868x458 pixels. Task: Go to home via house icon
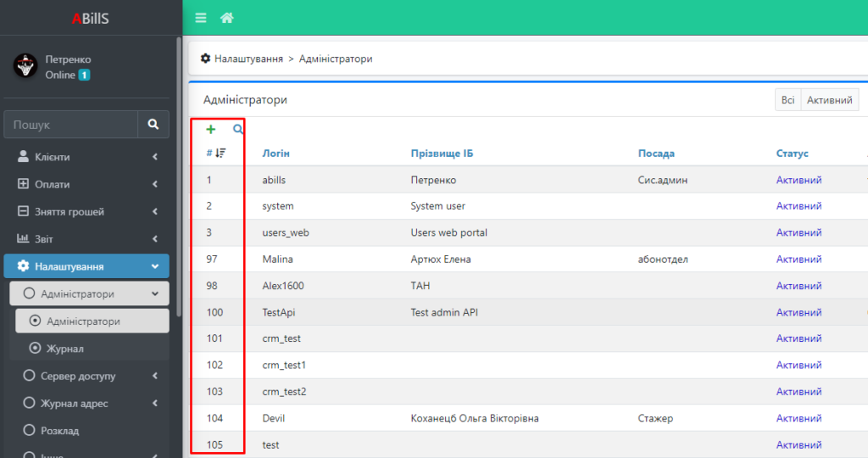tap(226, 18)
